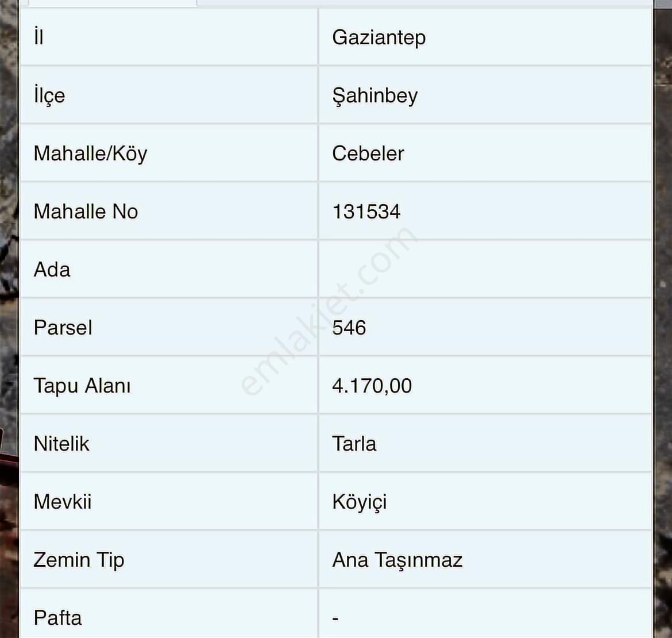
Task: Click the Köyiçi value cell
Action: point(360,502)
